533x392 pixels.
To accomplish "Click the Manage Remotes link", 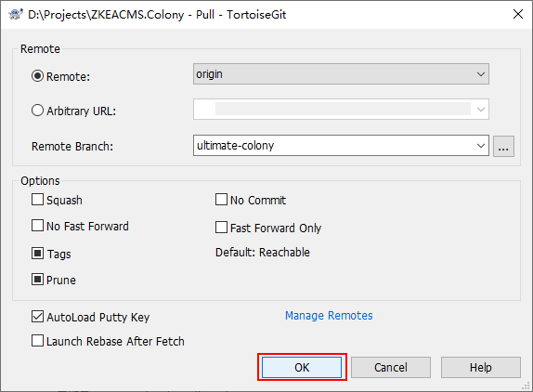I will [x=329, y=316].
